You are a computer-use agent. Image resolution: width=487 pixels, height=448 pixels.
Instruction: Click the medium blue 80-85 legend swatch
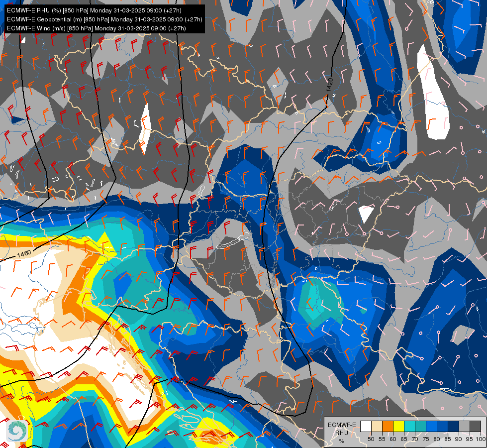[x=443, y=426]
